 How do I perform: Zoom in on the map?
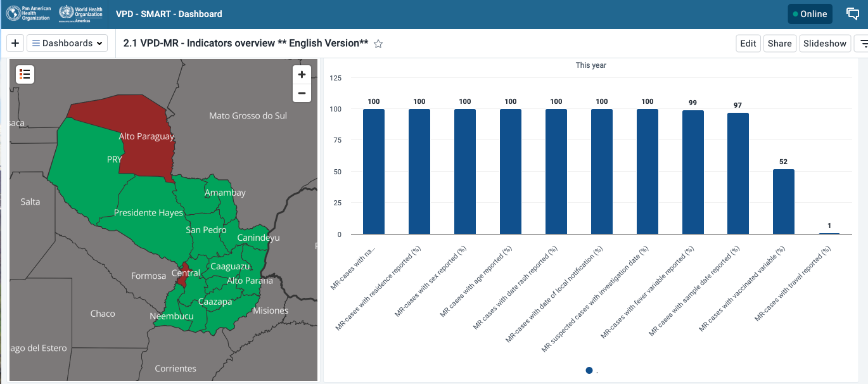point(302,74)
